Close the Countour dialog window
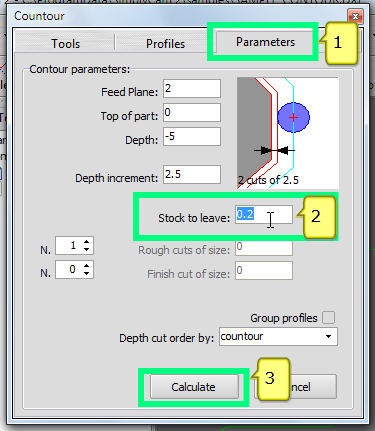375x431 pixels. click(355, 16)
